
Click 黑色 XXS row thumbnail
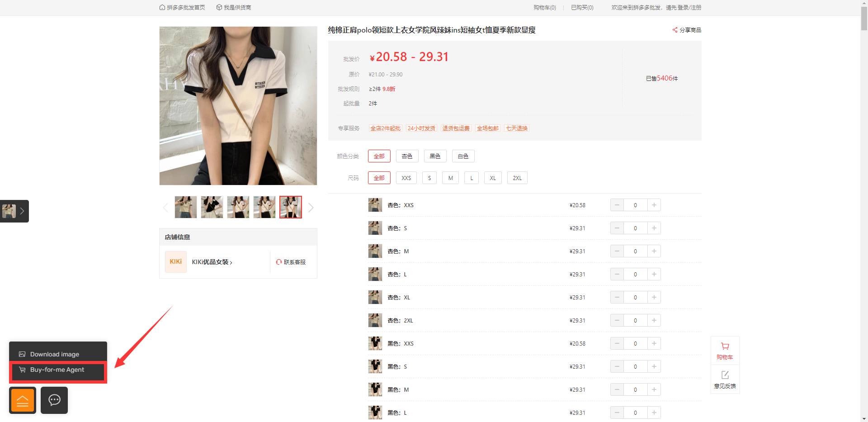(375, 343)
